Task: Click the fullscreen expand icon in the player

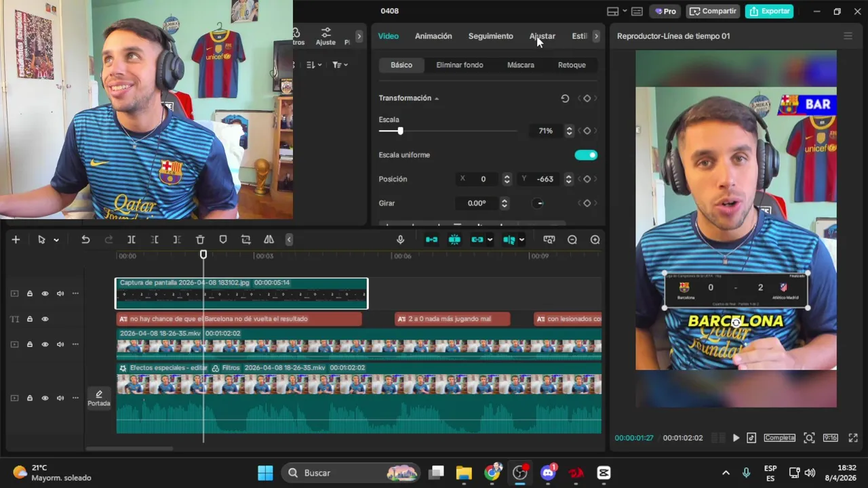Action: click(853, 438)
